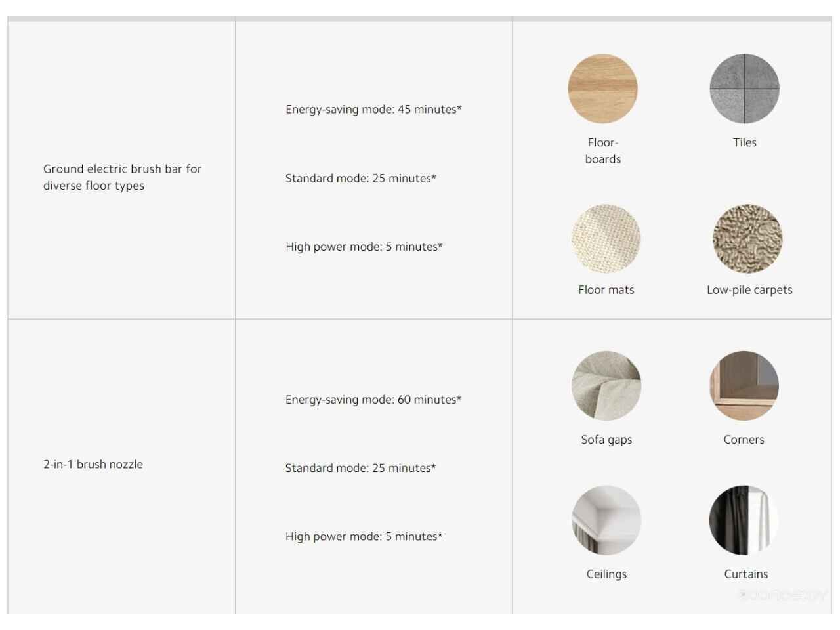Screen dimensions: 840x630
Task: Click 'Energy-saving mode: 45 minutes' text
Action: point(373,110)
